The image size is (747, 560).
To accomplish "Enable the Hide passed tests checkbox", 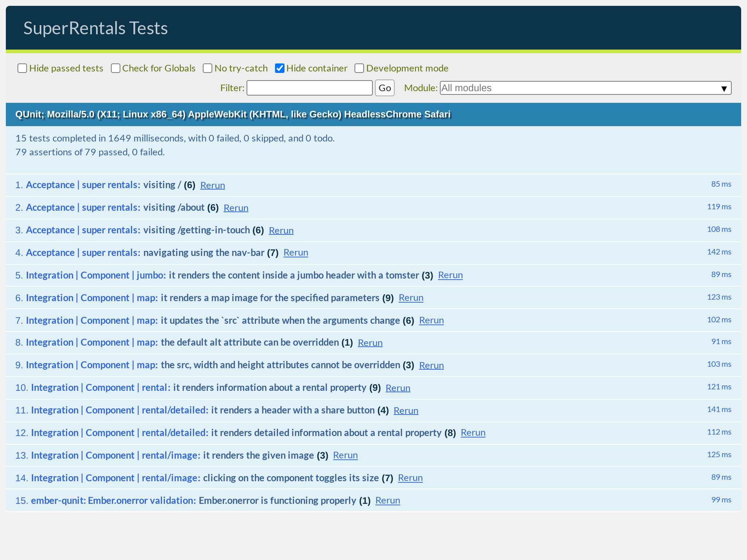I will pyautogui.click(x=22, y=68).
